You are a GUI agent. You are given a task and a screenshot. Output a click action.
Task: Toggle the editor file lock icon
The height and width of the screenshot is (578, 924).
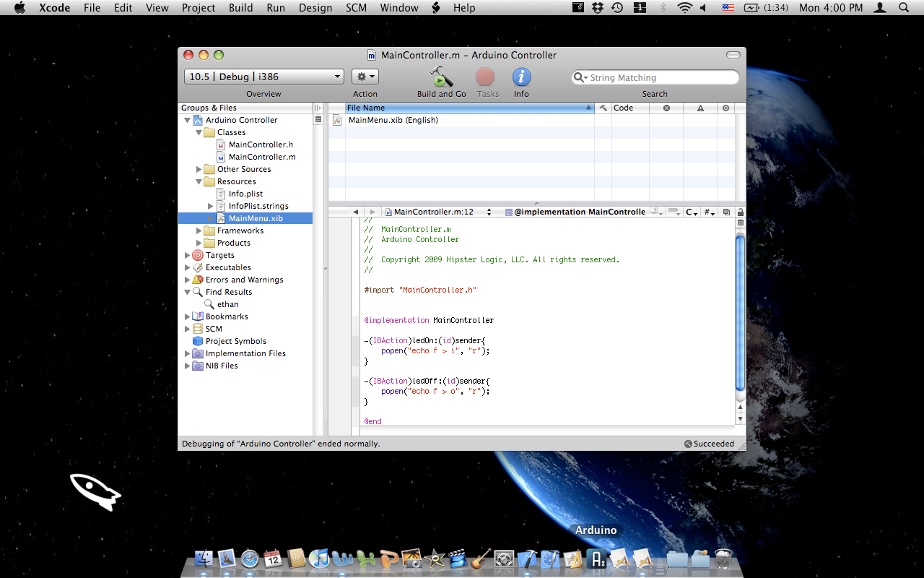tap(740, 212)
